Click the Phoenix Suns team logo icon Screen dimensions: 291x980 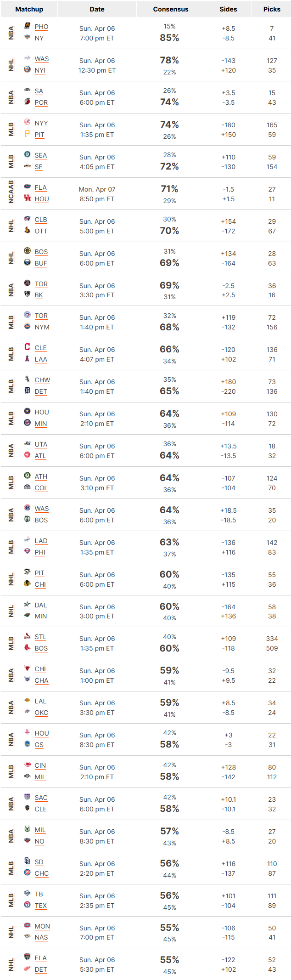tap(27, 26)
